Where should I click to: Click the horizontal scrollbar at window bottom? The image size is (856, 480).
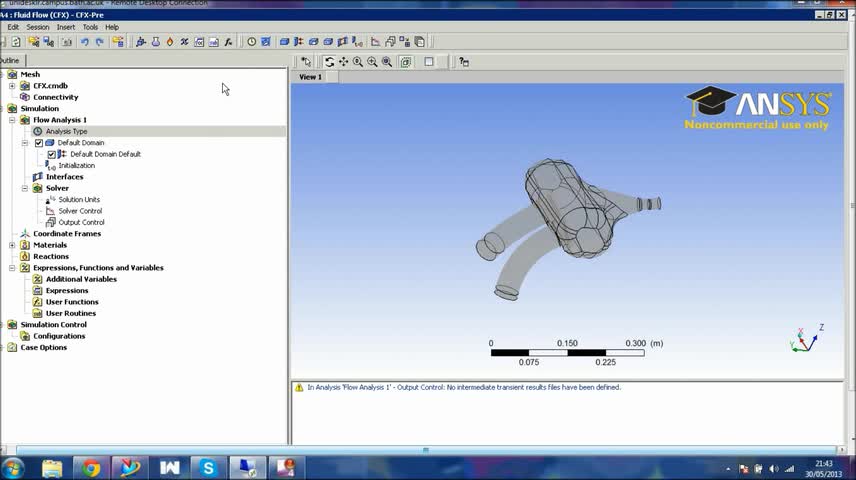(x=426, y=450)
